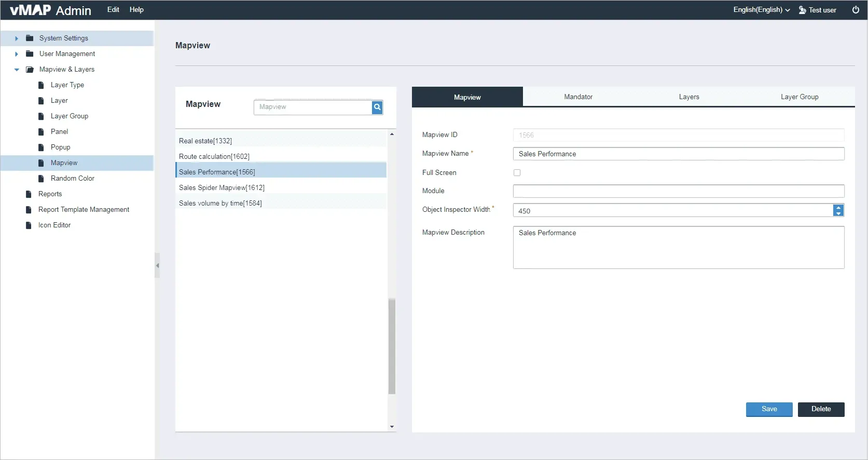The image size is (868, 460).
Task: Click the Mapview Description text area
Action: pyautogui.click(x=679, y=247)
